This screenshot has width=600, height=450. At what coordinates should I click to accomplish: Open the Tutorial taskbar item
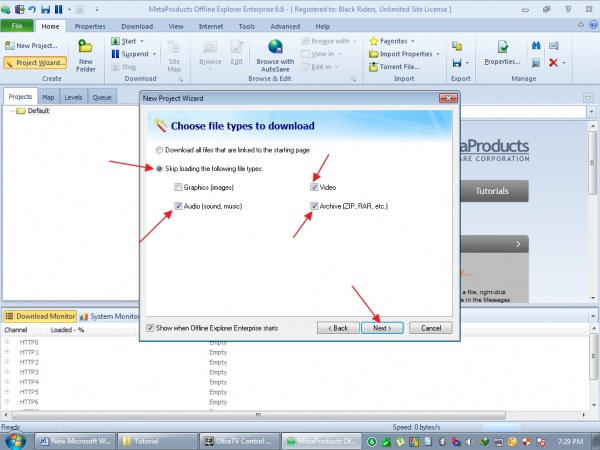click(157, 441)
